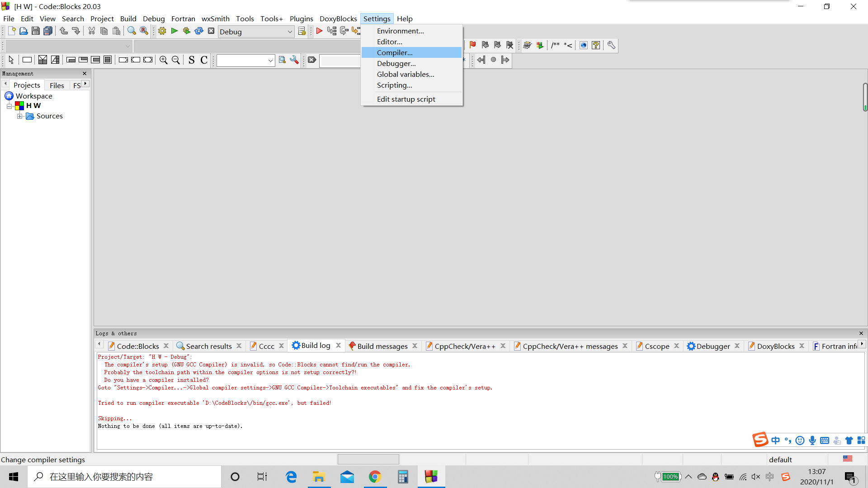Choose Editor... from Settings menu

click(412, 42)
